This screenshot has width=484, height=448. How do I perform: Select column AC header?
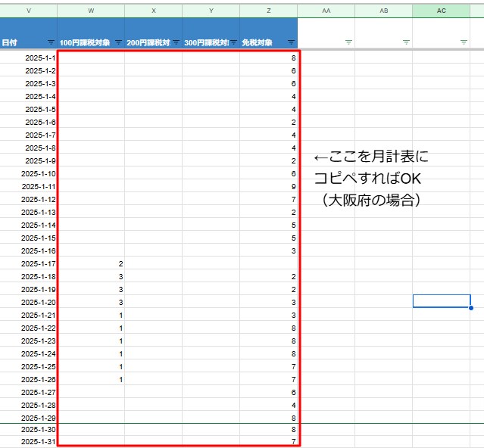click(442, 11)
